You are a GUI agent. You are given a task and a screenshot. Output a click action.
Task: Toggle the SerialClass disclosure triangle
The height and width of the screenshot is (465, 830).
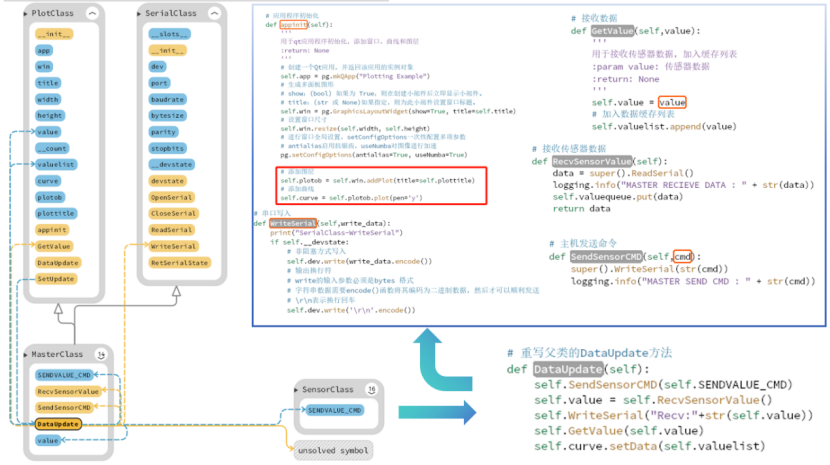coord(138,14)
